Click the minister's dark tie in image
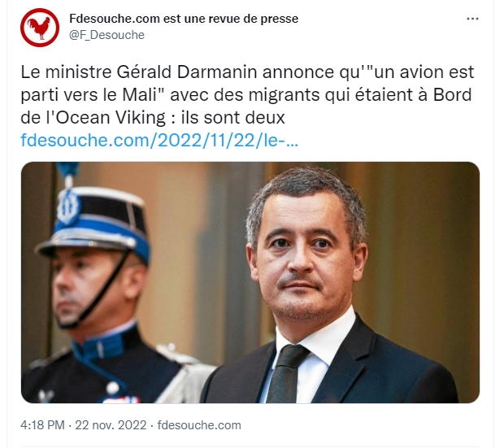This screenshot has height=448, width=504. 286,373
